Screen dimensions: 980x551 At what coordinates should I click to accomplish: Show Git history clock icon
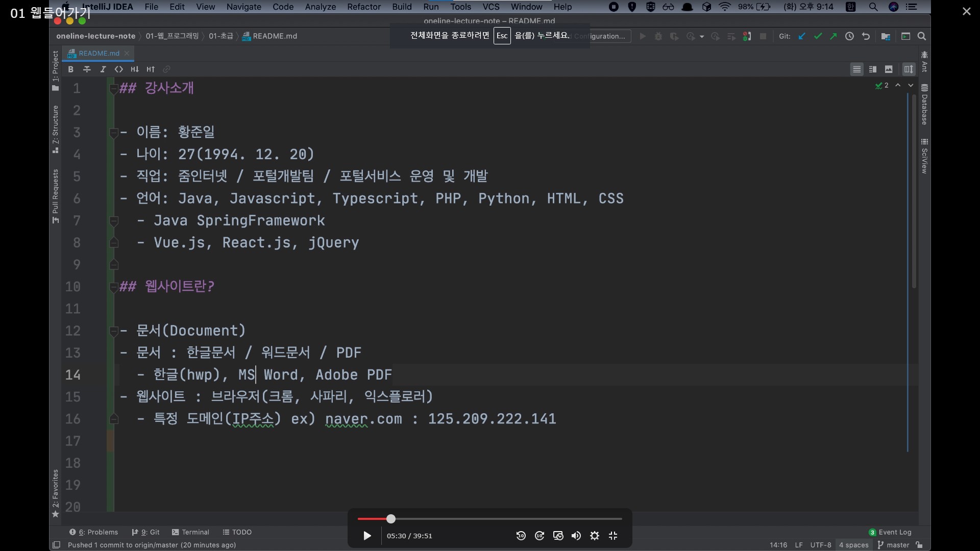[849, 36]
